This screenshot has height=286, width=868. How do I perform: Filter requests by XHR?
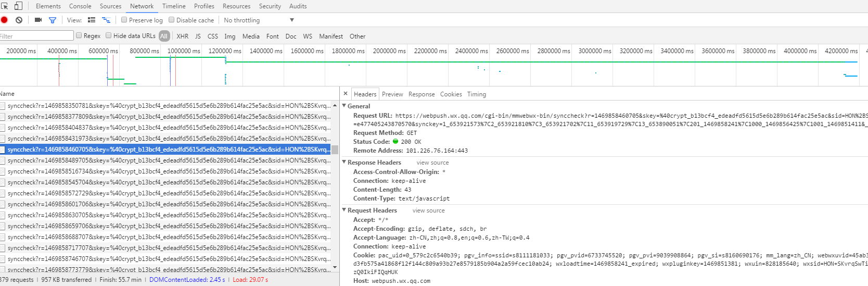182,36
